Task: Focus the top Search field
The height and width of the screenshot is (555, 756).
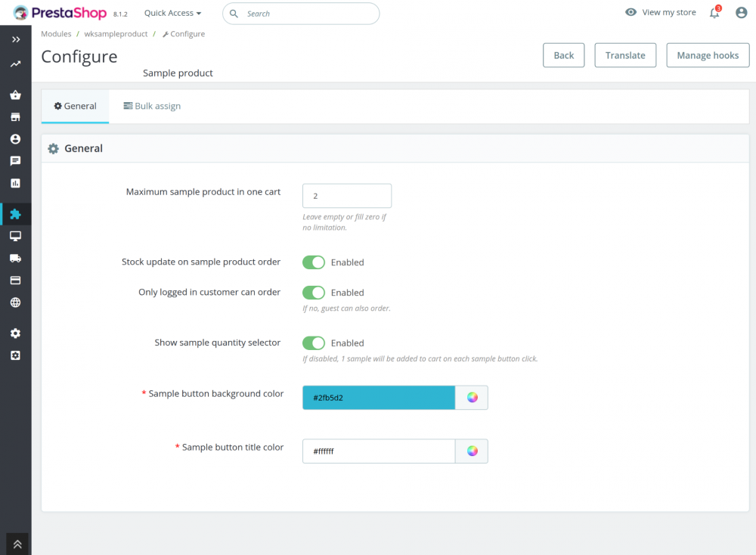Action: 301,14
